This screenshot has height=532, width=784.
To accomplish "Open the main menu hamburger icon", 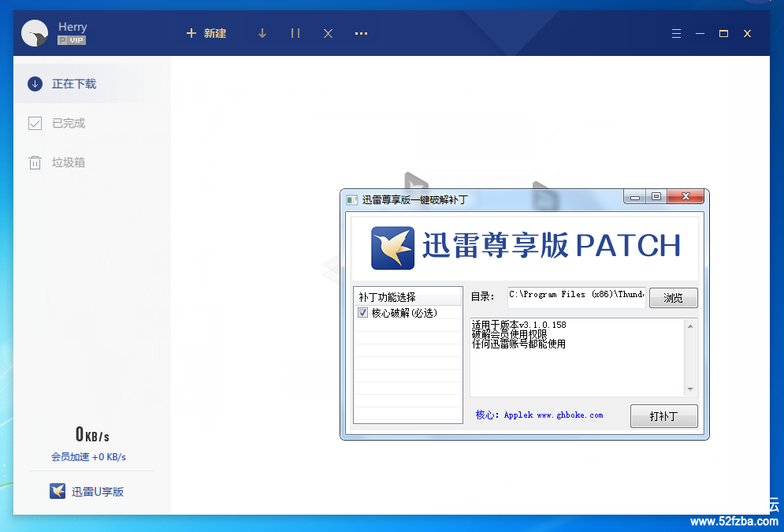I will pyautogui.click(x=677, y=34).
